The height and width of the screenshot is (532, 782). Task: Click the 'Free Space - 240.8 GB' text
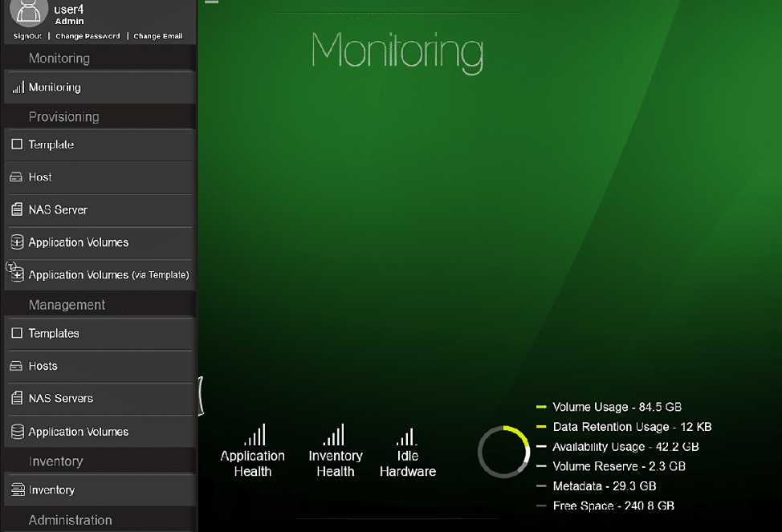(613, 506)
